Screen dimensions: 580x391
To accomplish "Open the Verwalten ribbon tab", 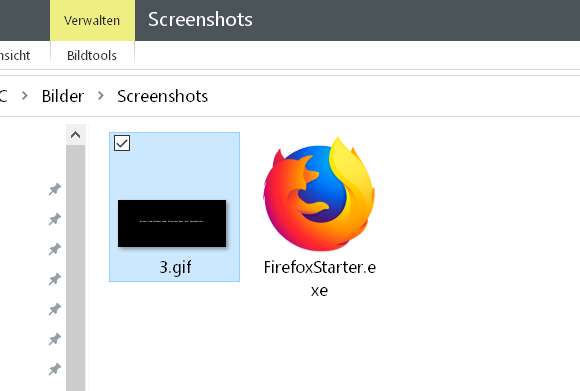I will pyautogui.click(x=92, y=20).
